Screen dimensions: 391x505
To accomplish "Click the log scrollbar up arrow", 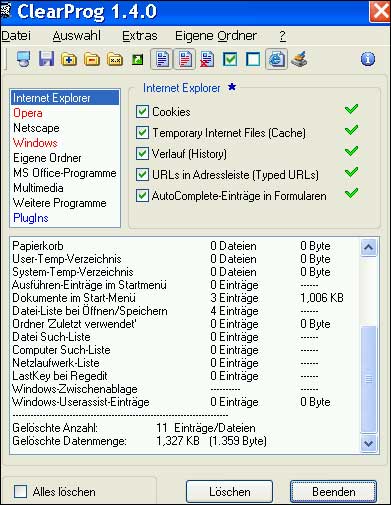I will pyautogui.click(x=369, y=247).
